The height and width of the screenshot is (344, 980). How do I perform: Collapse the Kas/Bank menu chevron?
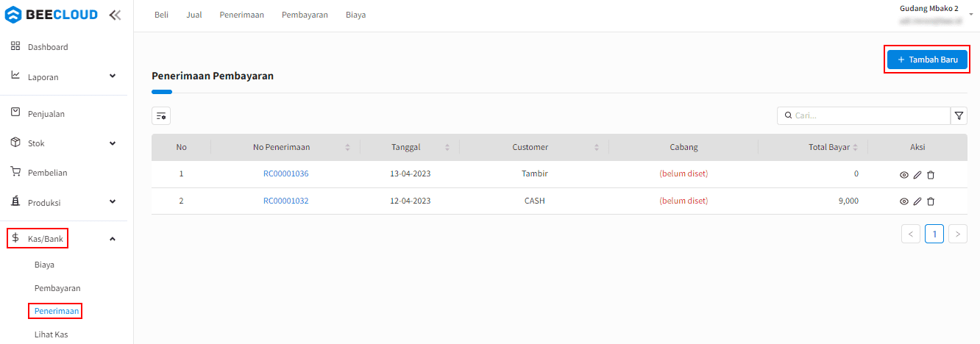pos(113,239)
